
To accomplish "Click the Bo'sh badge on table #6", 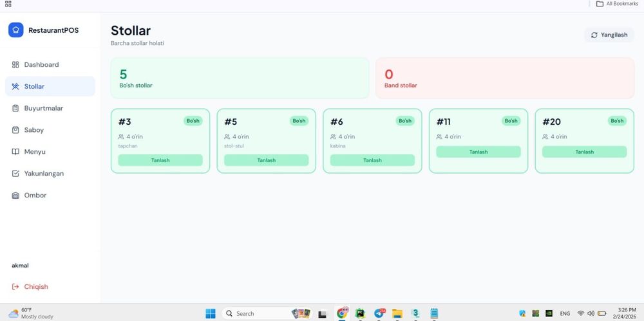I will [x=405, y=121].
